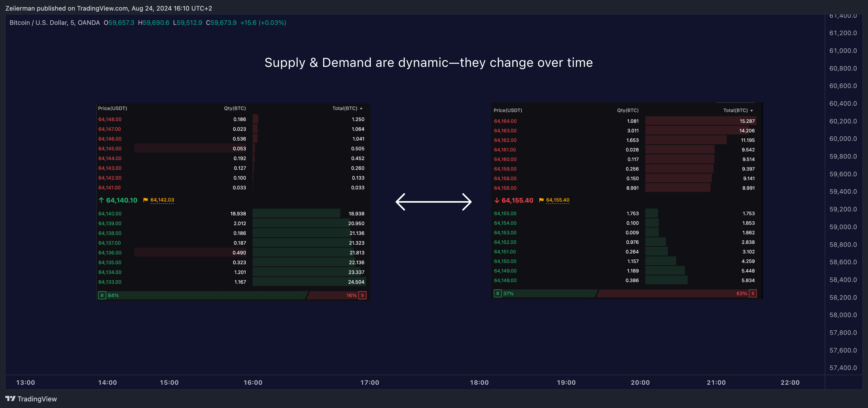Select the bid price 64,136.00 in left book
Viewport: 868px width, 408px height.
110,253
